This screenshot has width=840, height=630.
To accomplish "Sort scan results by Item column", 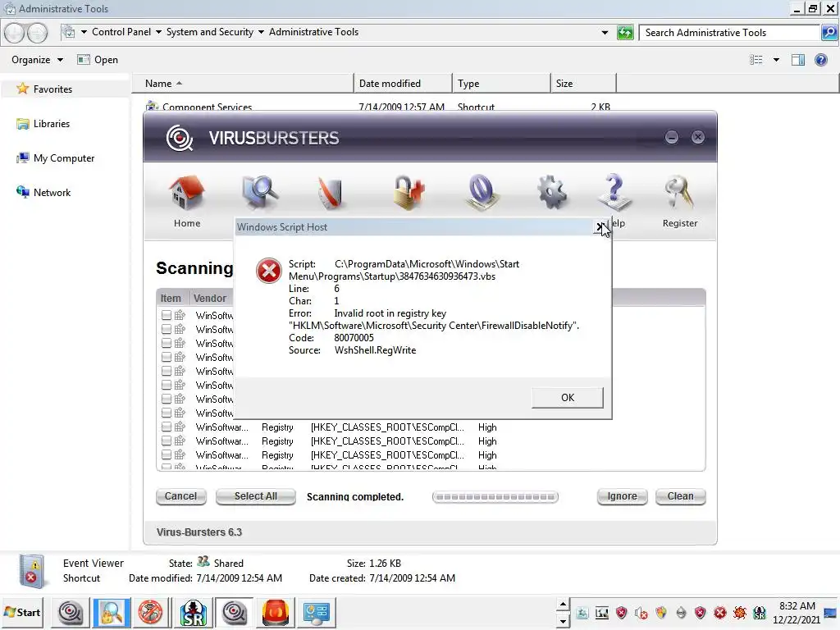I will pos(171,299).
